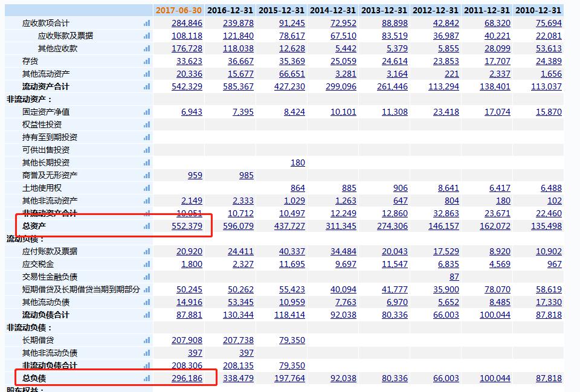Open chart icon for 总负债 row
580x392 pixels.
147,378
